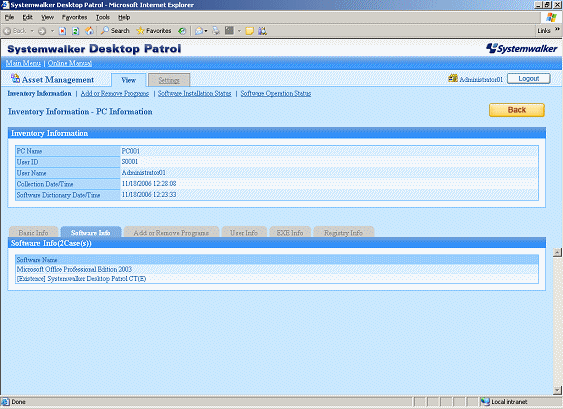Open the View menu in menu bar

click(47, 17)
